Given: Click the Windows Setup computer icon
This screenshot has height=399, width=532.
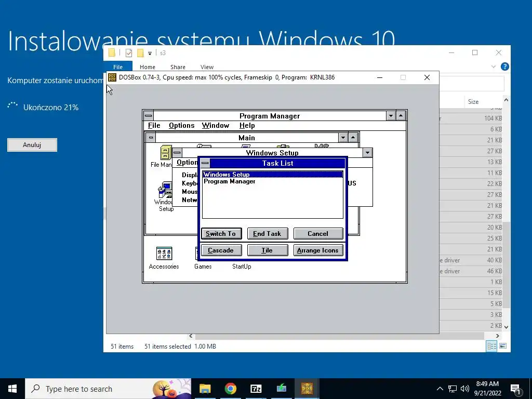Looking at the screenshot, I should (x=165, y=190).
